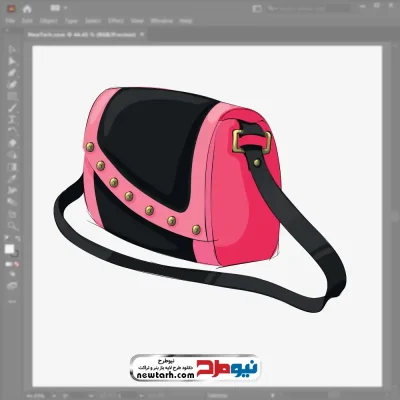Open the Window menu
400x400 pixels.
[162, 21]
